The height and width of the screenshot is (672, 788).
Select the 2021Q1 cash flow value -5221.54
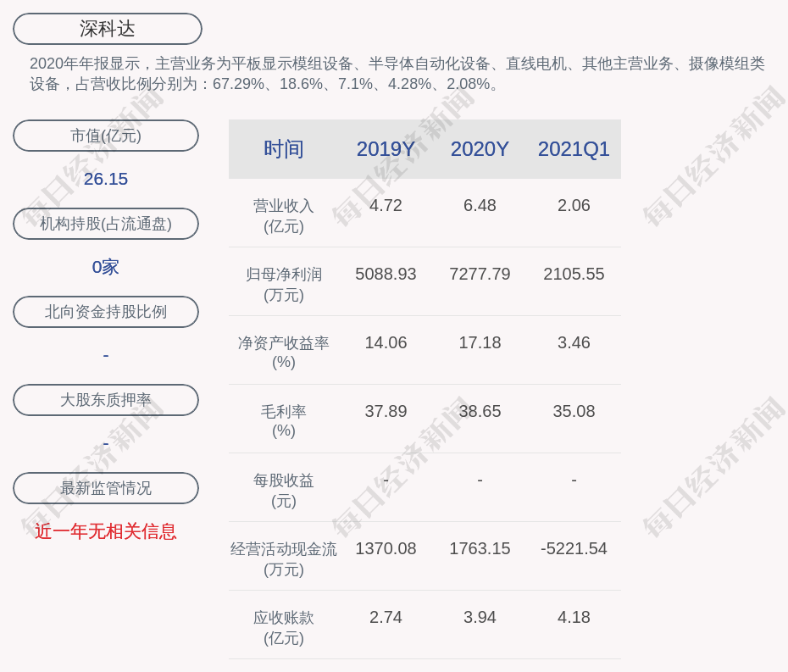[x=574, y=549]
